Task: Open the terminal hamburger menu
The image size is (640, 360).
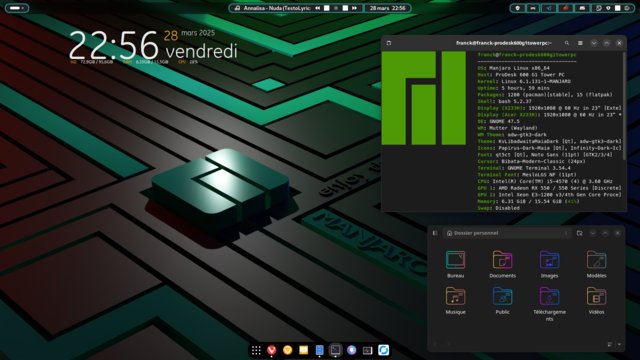Action: [580, 43]
